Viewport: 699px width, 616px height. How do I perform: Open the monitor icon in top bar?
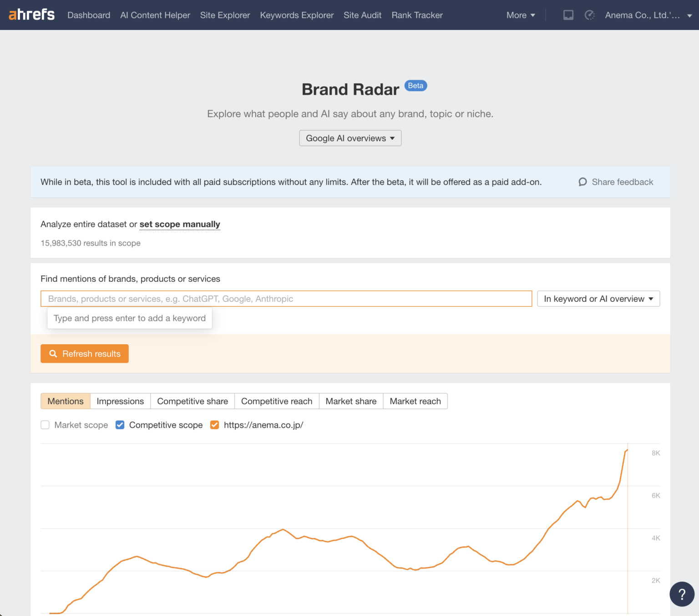[568, 15]
